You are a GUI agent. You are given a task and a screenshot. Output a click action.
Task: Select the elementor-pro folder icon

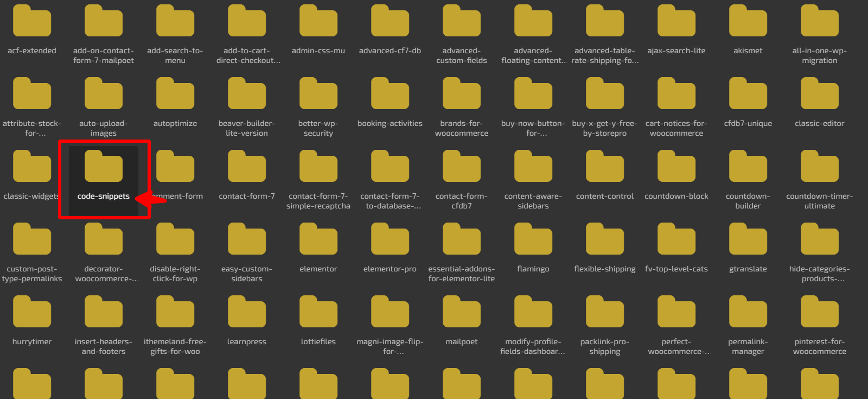click(x=390, y=239)
